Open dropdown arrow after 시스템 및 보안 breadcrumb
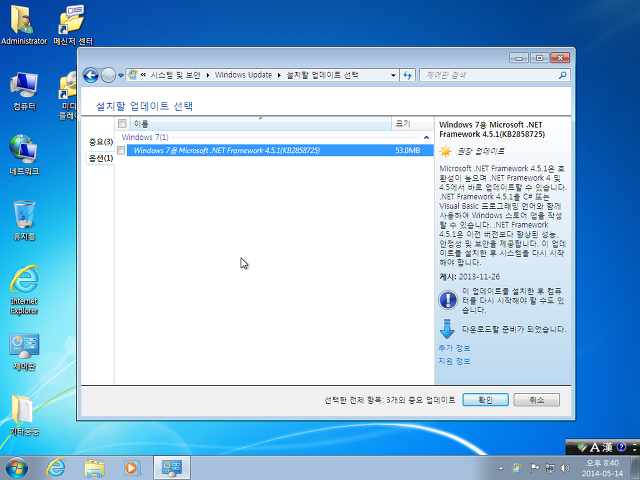 pyautogui.click(x=208, y=76)
